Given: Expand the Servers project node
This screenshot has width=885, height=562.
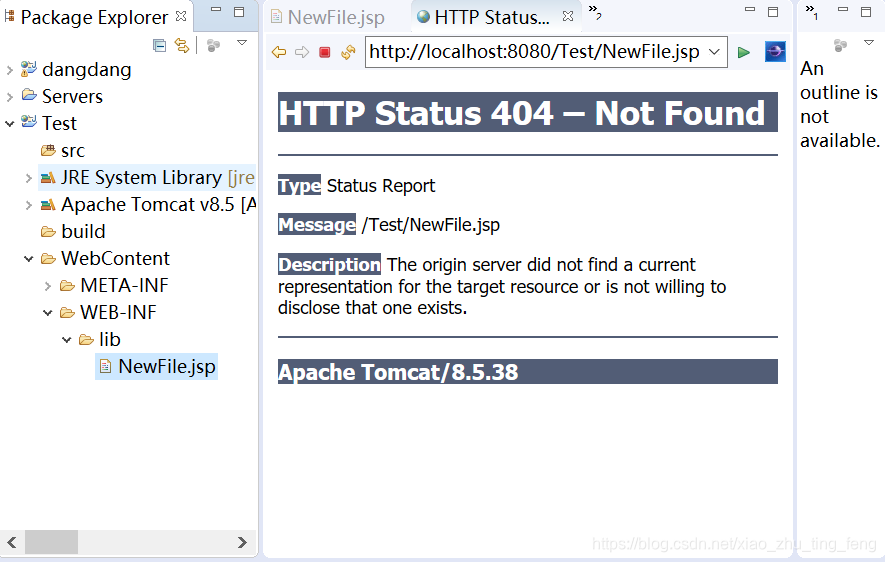Looking at the screenshot, I should [x=10, y=97].
